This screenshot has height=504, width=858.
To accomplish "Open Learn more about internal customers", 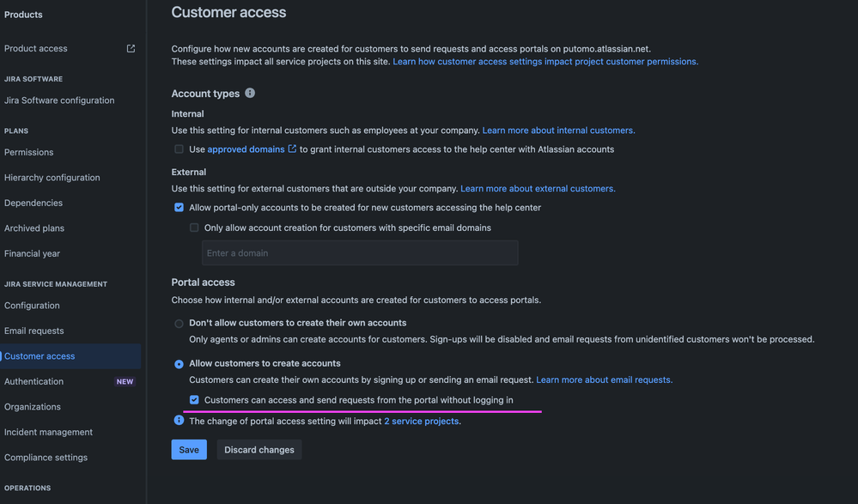I will 558,131.
